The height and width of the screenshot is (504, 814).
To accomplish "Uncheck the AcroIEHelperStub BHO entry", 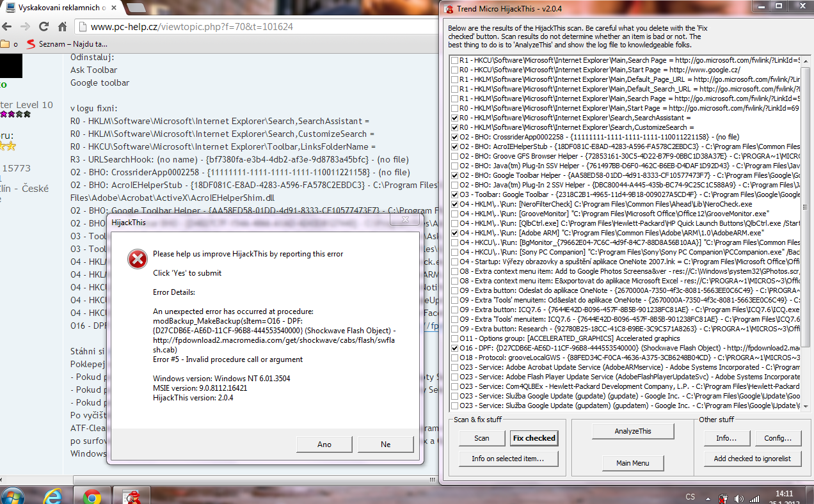I will pyautogui.click(x=454, y=146).
